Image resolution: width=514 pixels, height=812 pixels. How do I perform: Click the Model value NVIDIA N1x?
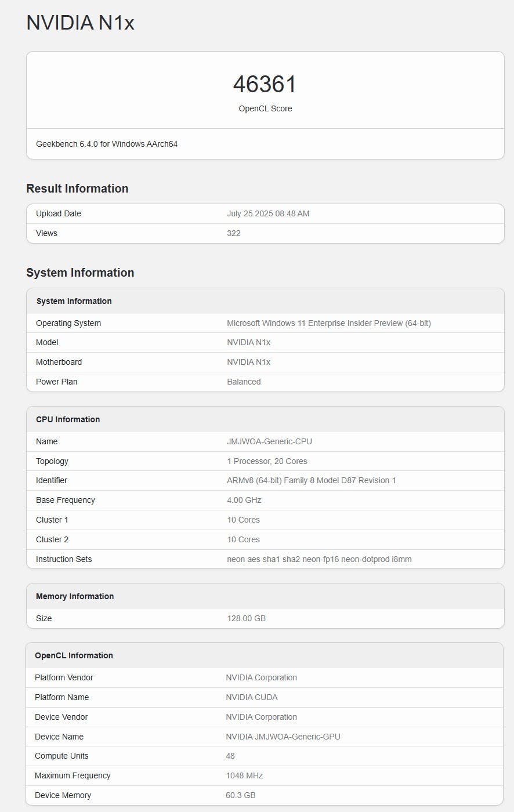pos(249,342)
